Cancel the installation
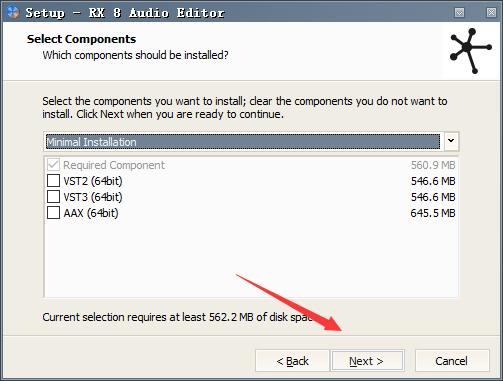Viewport: 503px width, 381px height. click(452, 361)
